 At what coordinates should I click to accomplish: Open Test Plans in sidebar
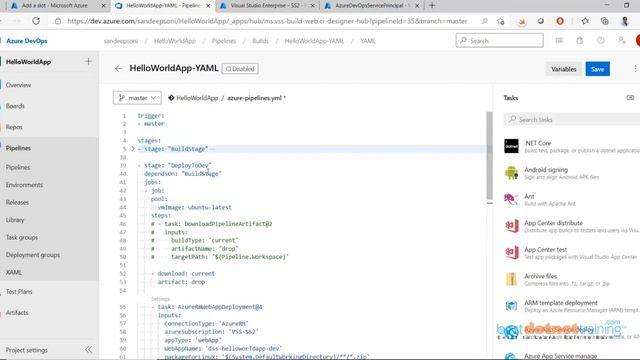(x=19, y=291)
